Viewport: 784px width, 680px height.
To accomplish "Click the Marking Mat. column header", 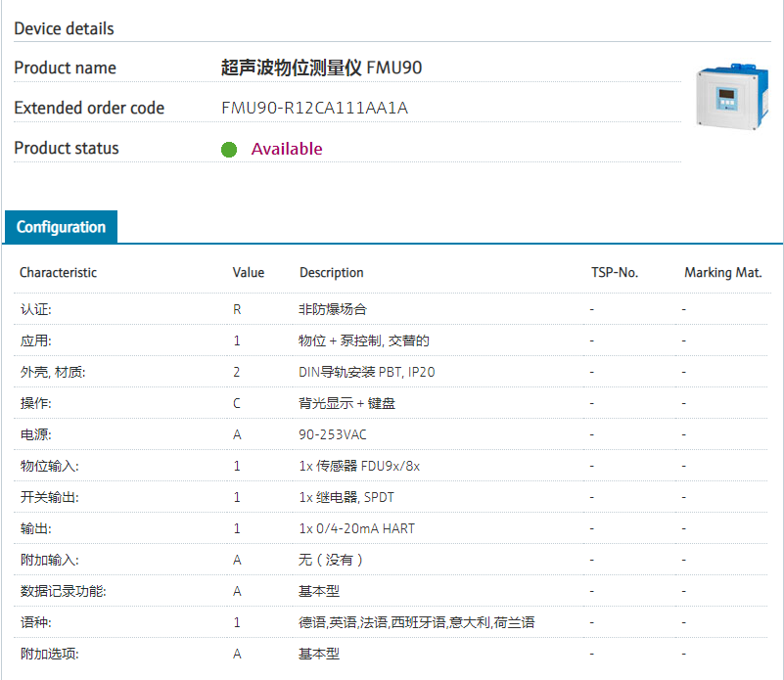I will click(722, 273).
